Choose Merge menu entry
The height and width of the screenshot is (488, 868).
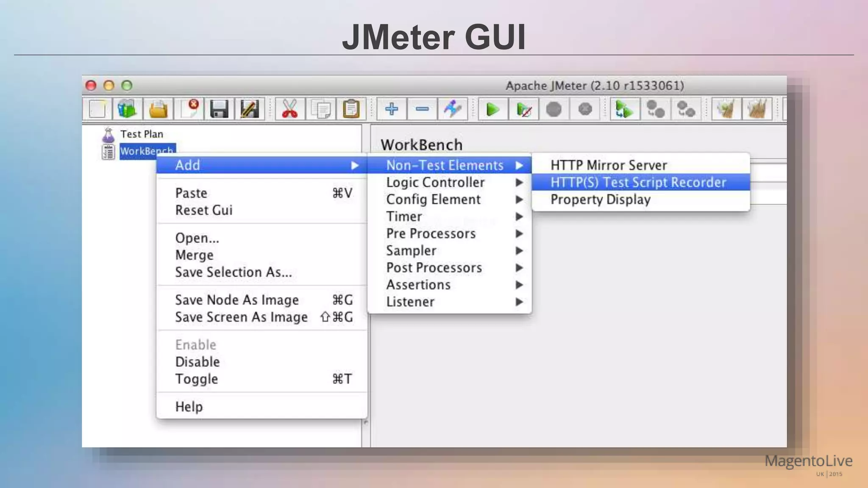pyautogui.click(x=262, y=255)
